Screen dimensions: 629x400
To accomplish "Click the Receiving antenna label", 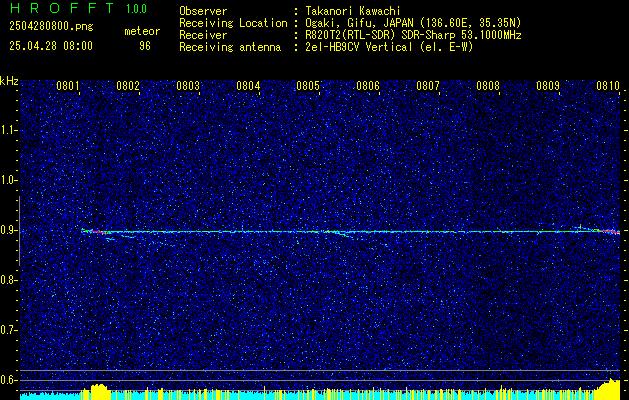I will (230, 47).
